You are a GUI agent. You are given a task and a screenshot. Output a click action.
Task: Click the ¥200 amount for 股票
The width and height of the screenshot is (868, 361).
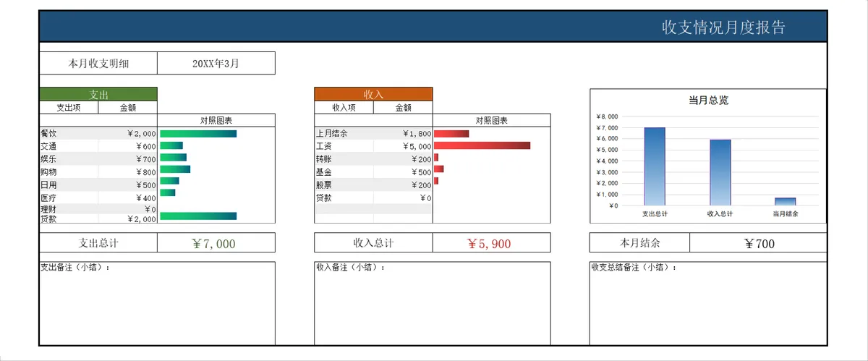coord(403,184)
